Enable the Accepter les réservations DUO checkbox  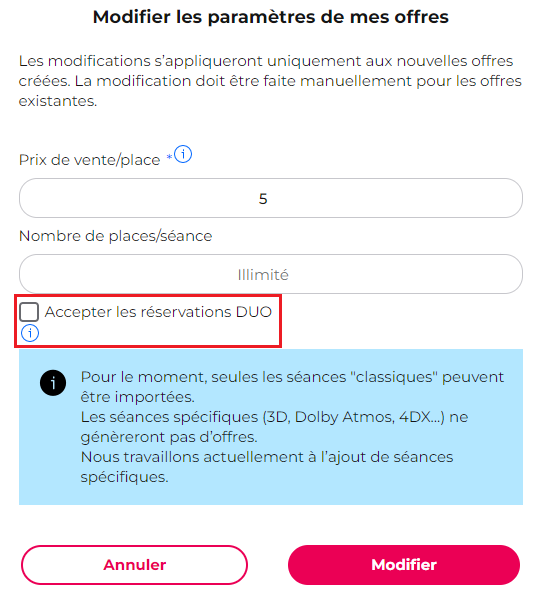29,312
